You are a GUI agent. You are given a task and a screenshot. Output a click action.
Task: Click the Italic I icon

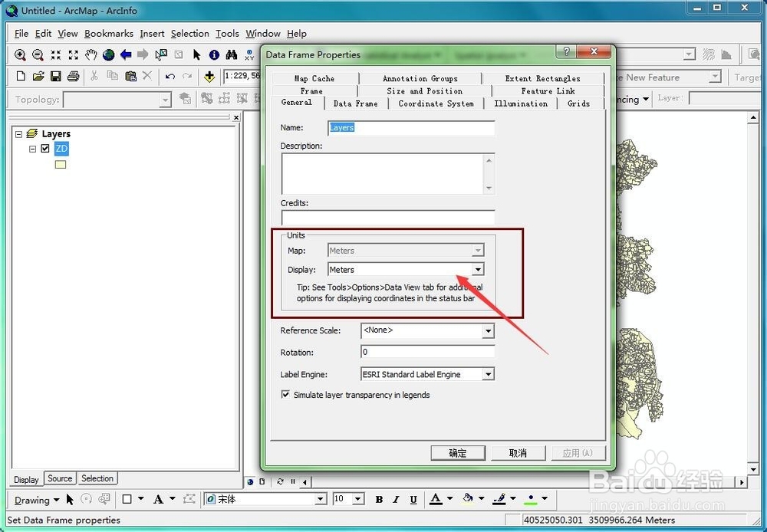(x=397, y=499)
